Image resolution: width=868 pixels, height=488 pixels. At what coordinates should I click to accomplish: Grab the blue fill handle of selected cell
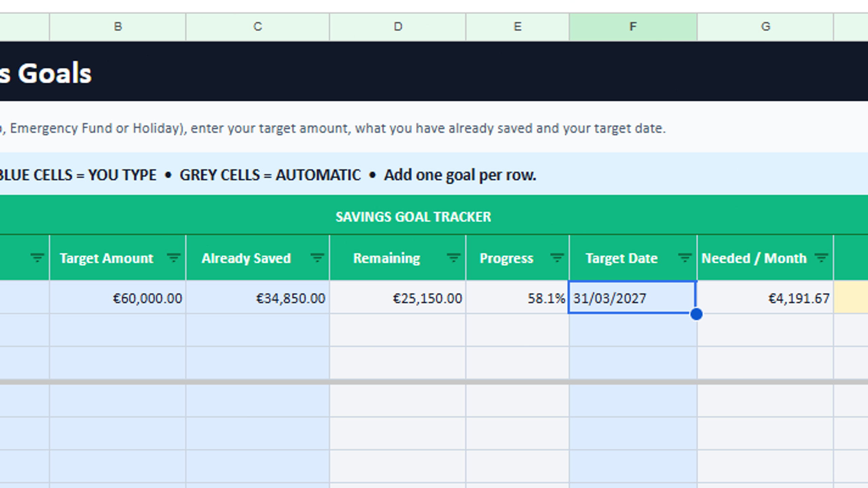point(696,314)
